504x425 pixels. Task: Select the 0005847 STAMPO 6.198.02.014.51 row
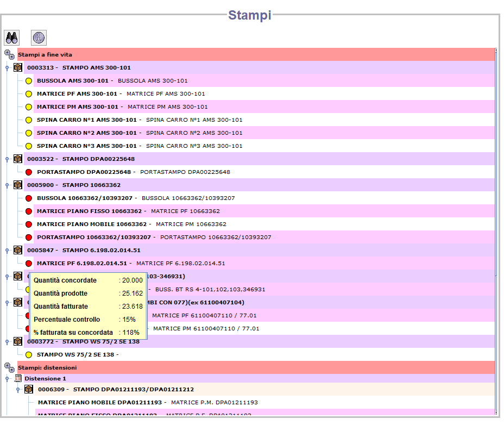[x=84, y=250]
